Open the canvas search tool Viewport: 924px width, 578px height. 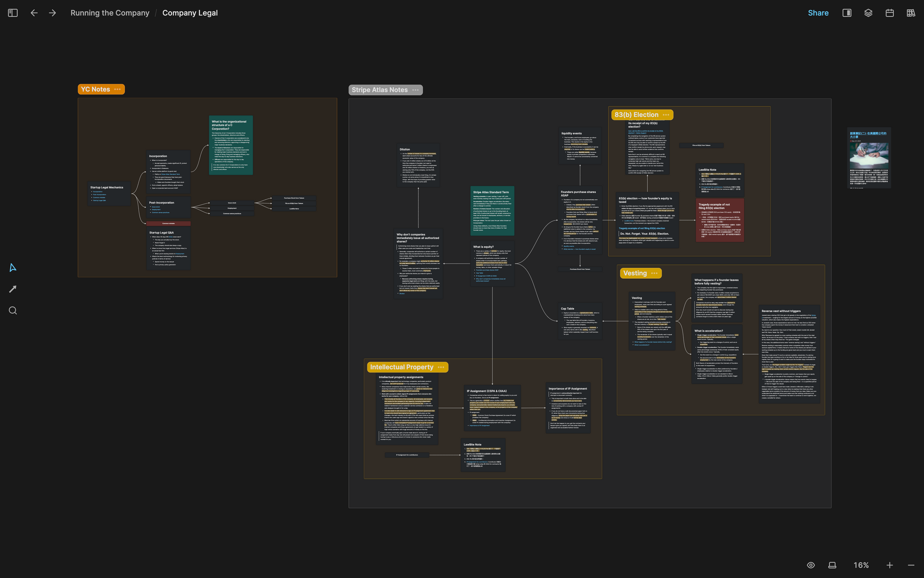tap(13, 311)
